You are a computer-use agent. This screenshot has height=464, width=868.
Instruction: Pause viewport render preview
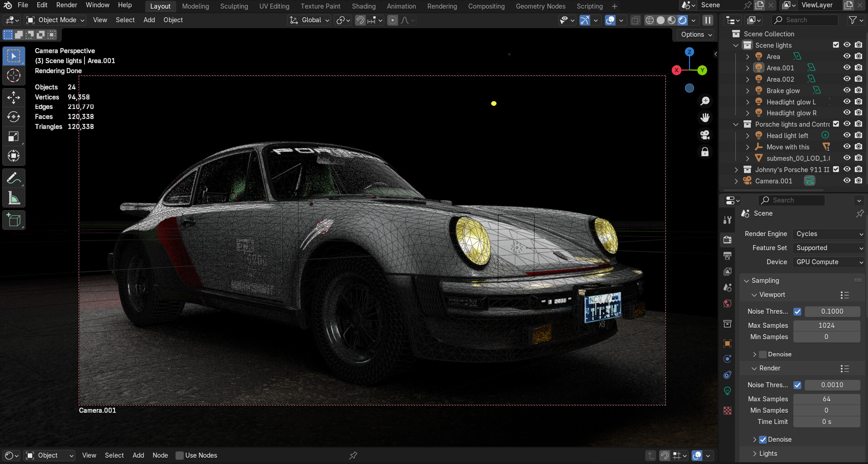708,20
